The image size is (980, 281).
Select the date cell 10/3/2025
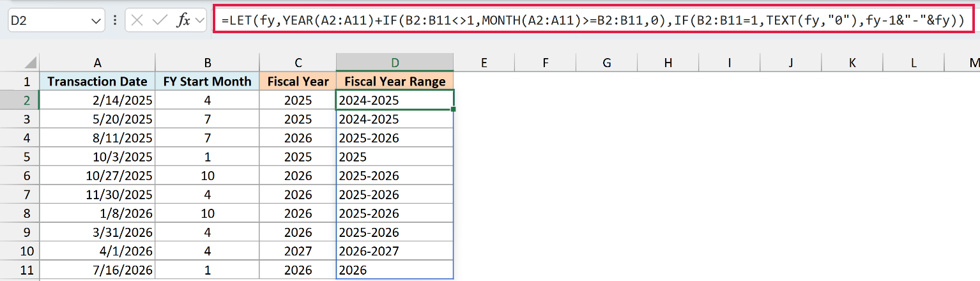97,156
